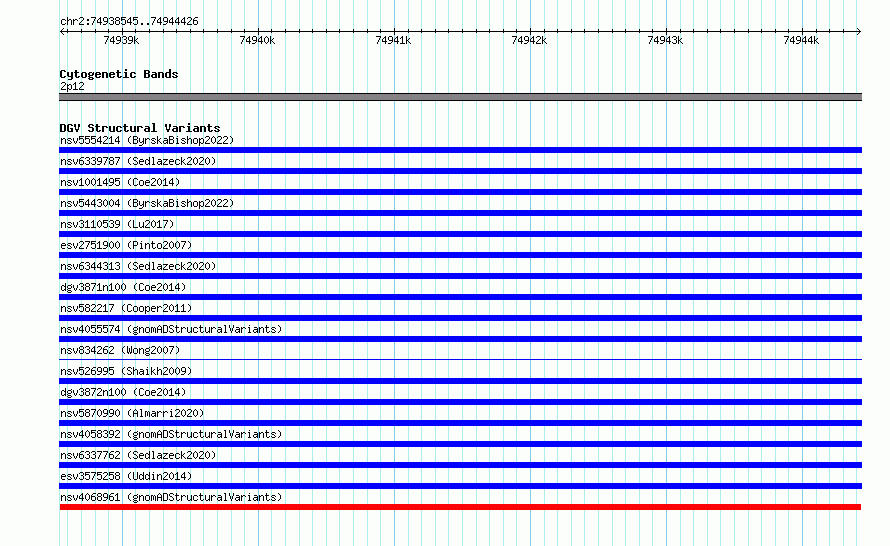
Task: Select the thin blue line for nsv834262
Action: [460, 359]
